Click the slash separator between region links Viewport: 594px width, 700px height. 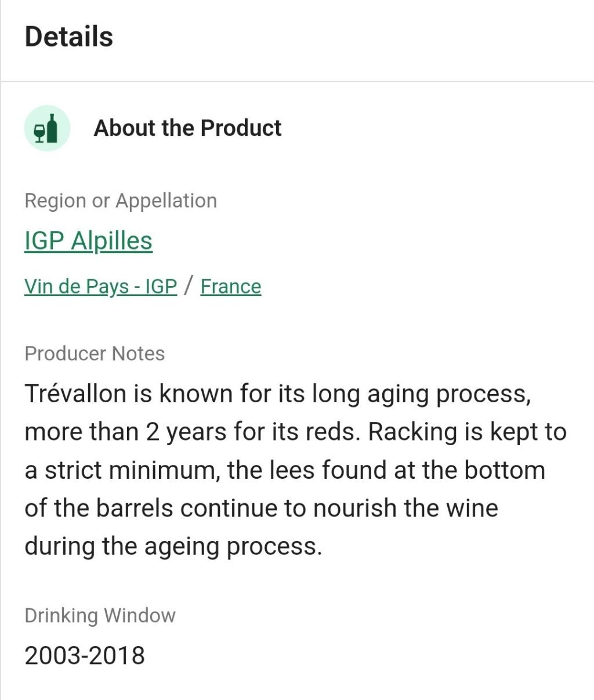189,286
